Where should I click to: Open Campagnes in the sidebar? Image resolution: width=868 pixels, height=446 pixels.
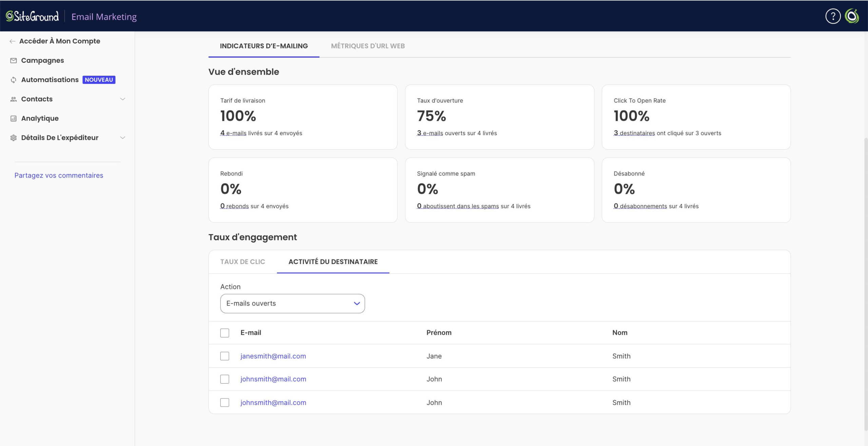point(42,60)
